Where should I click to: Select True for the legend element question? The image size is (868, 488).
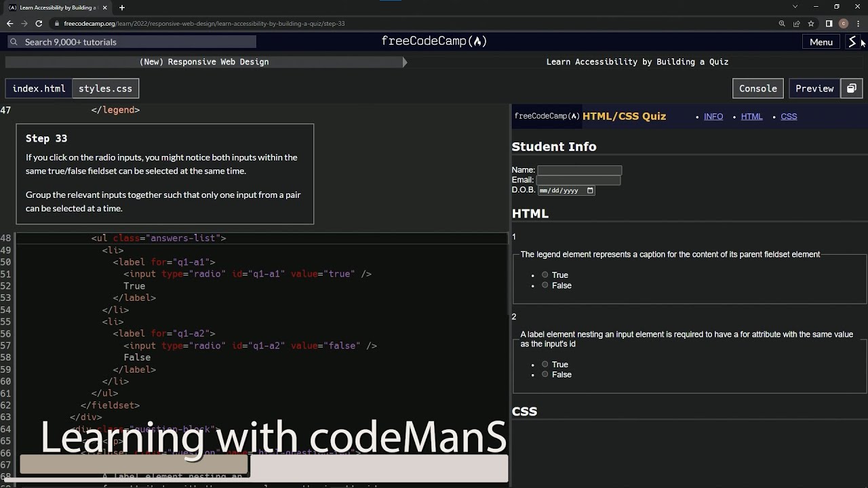coord(545,274)
